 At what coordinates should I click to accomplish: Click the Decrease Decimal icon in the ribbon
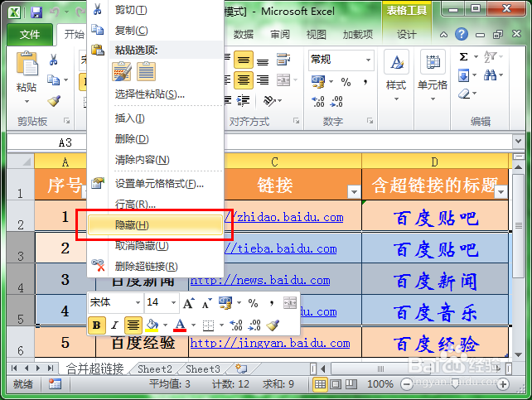tap(336, 101)
